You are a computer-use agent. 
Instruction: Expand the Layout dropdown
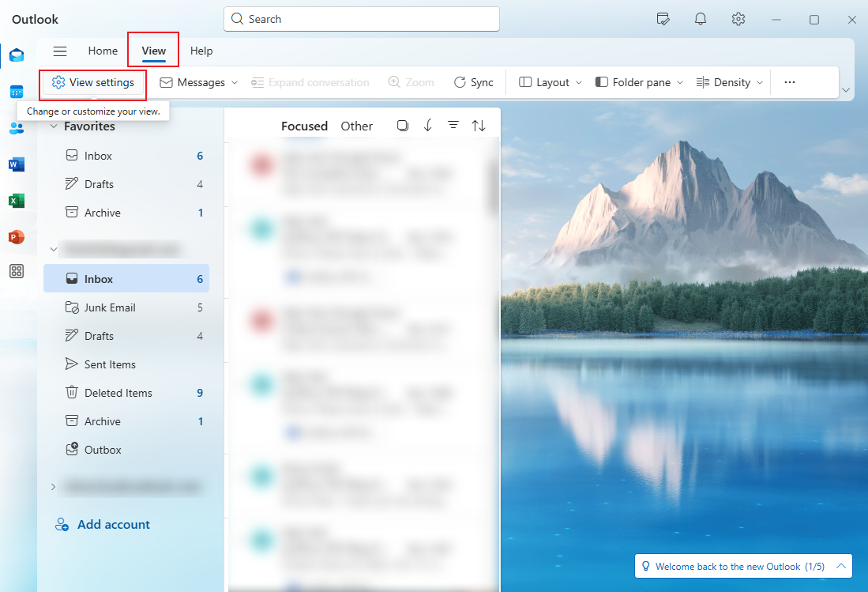point(550,82)
